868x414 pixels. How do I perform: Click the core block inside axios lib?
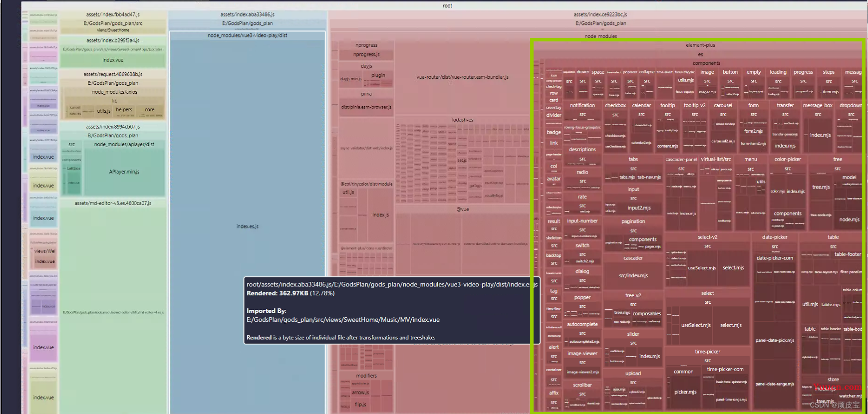(x=150, y=110)
